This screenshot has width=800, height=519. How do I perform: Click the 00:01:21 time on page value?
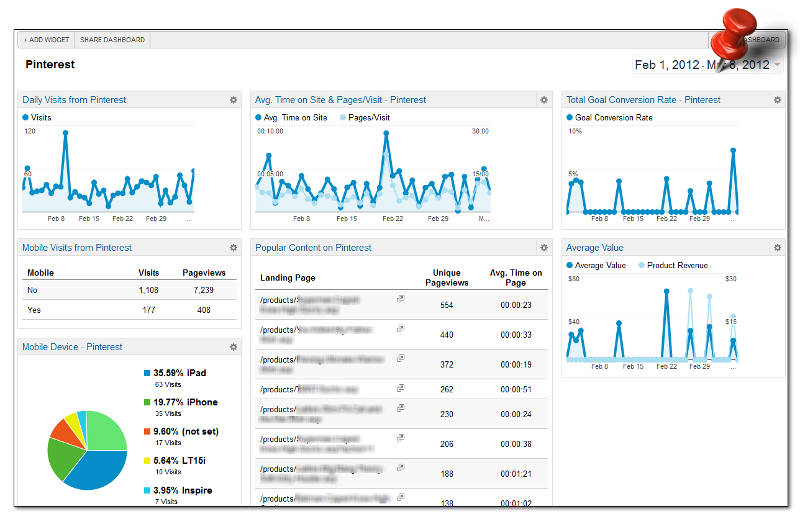pyautogui.click(x=516, y=474)
